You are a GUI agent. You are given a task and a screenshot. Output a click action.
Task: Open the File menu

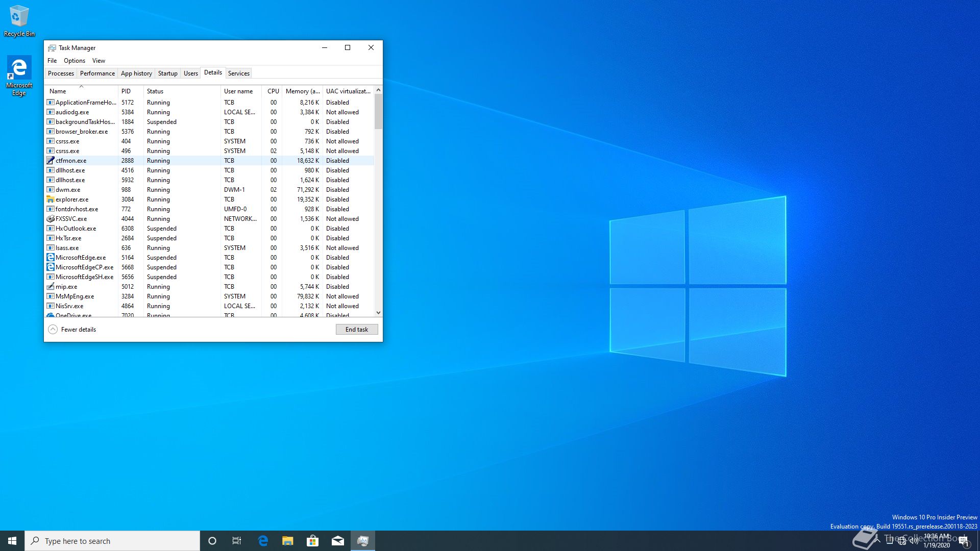coord(52,60)
